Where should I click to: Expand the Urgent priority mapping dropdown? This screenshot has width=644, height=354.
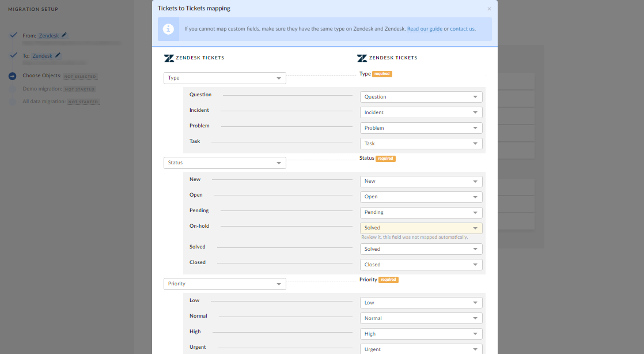point(421,349)
